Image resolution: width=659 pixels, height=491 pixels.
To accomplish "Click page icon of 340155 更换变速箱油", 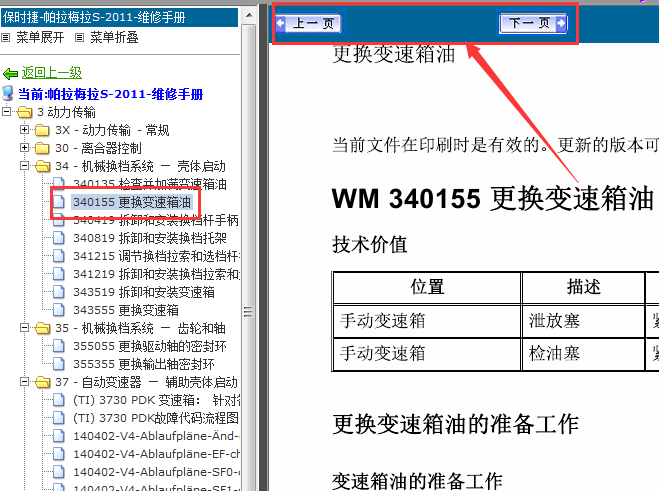I will pyautogui.click(x=59, y=202).
